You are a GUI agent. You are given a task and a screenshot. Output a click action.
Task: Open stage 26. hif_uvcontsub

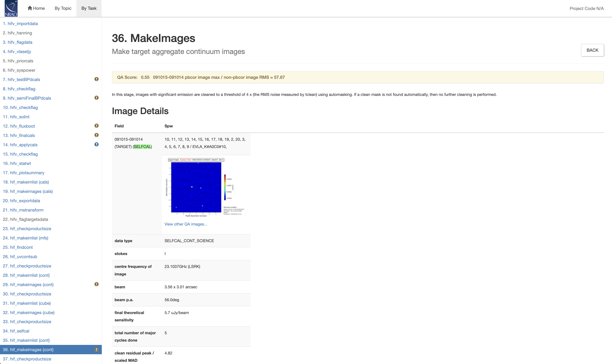(20, 257)
